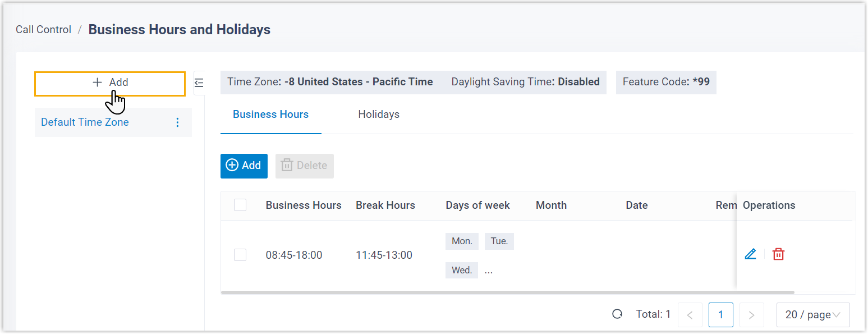Expand the days of week ellipsis
Screen dimensions: 868x334
489,271
